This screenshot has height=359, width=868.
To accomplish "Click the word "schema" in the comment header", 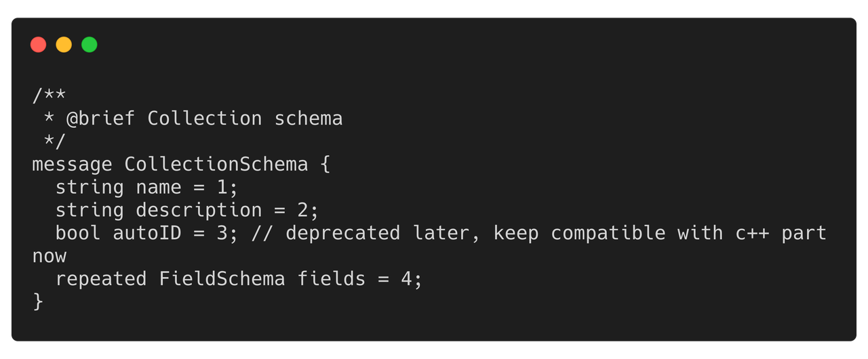I will (x=308, y=119).
